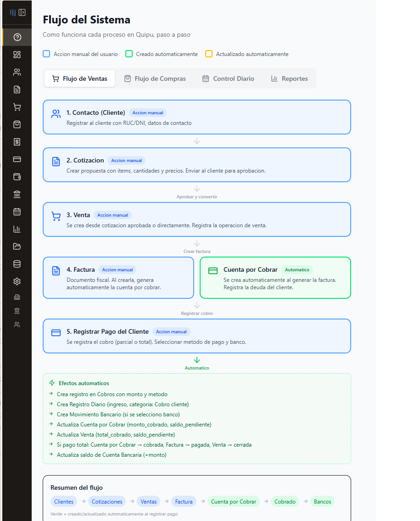Switch to the Flujo de Compras tab
The height and width of the screenshot is (521, 420).
pos(155,79)
